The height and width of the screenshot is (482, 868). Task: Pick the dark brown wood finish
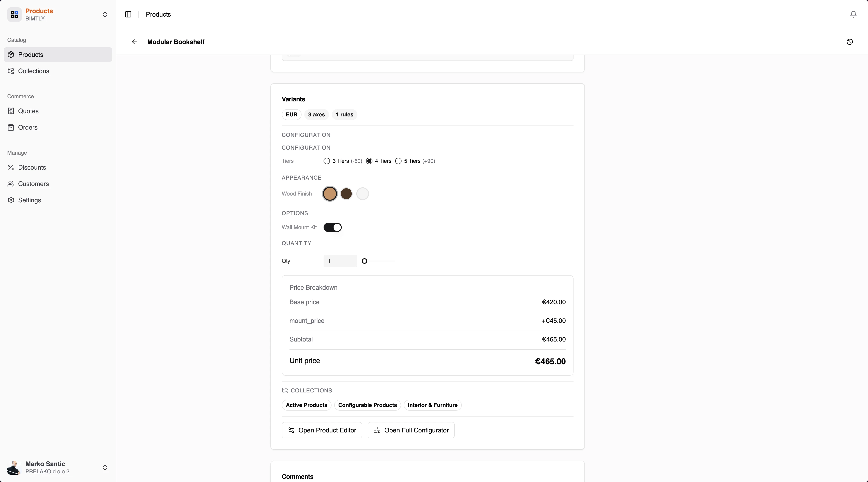[x=346, y=194]
